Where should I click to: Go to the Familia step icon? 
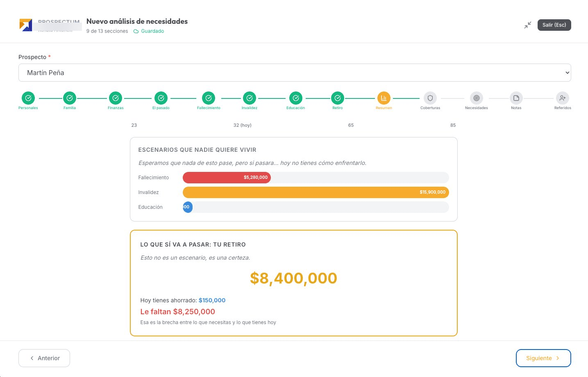tap(70, 98)
